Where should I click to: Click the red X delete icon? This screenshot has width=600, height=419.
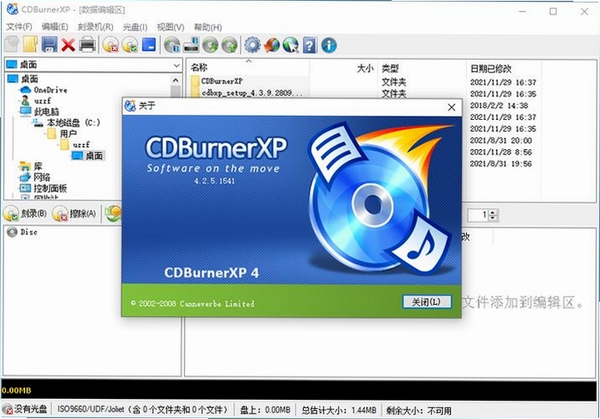[68, 45]
